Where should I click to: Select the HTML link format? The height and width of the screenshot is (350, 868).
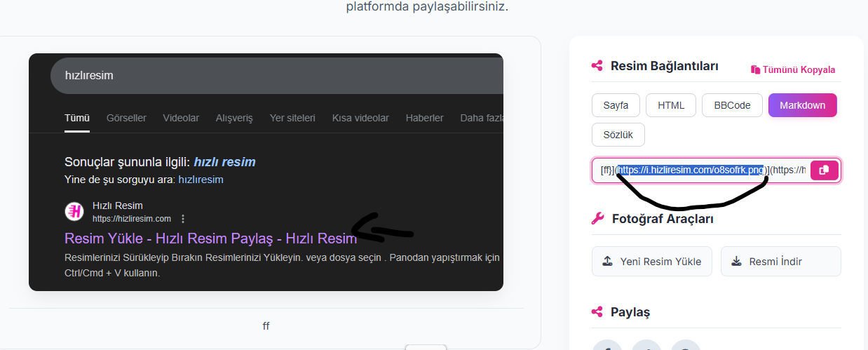tap(671, 105)
